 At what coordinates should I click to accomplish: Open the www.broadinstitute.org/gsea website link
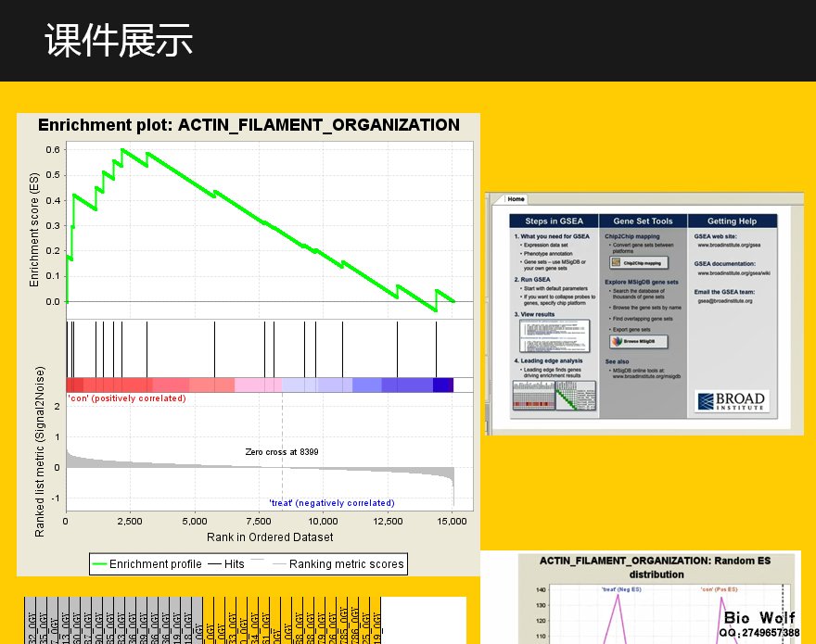pyautogui.click(x=729, y=245)
